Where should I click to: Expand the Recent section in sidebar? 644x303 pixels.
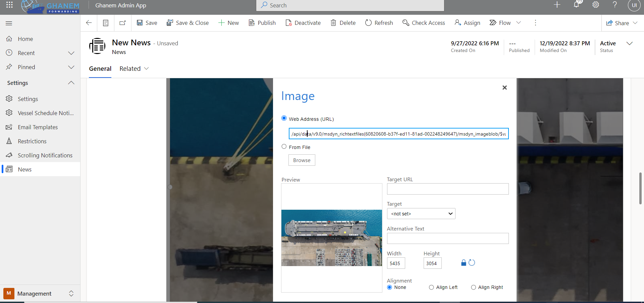71,53
